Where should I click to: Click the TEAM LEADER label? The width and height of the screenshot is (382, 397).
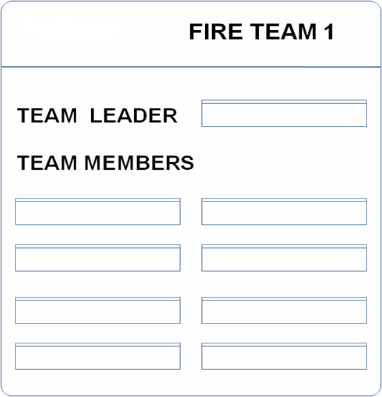tap(97, 116)
